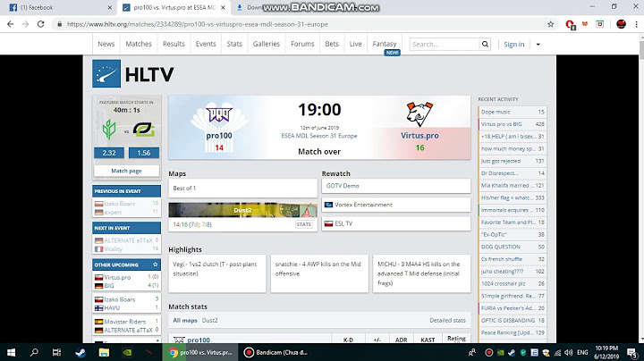Open the Izako Boars vs HAVU match
This screenshot has width=644, height=361.
pyautogui.click(x=126, y=304)
